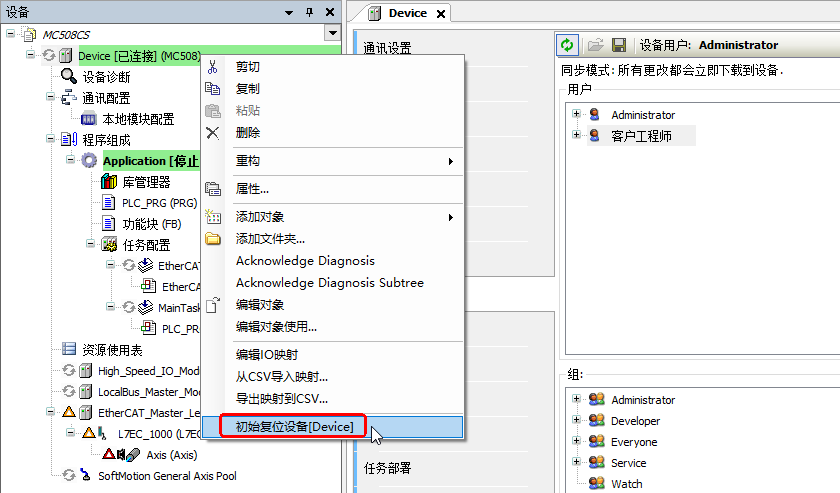Click the green refresh sync icon
The height and width of the screenshot is (493, 840).
click(x=567, y=45)
